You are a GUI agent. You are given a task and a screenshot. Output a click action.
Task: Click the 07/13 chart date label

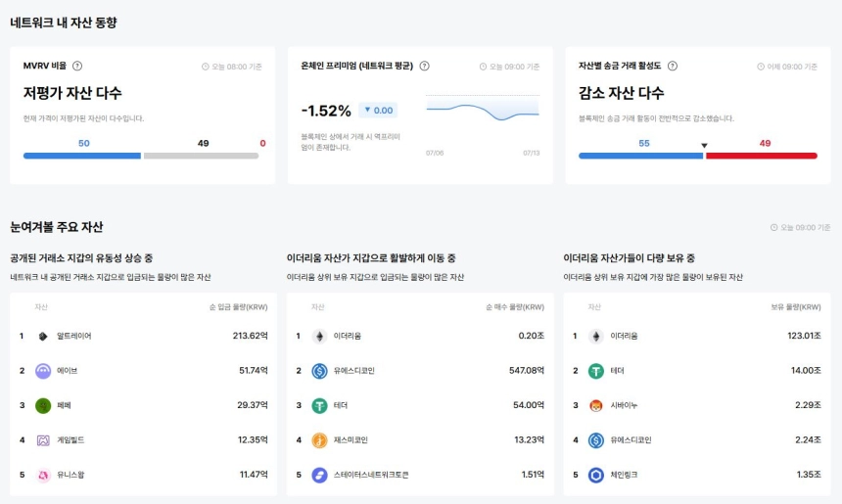point(531,153)
